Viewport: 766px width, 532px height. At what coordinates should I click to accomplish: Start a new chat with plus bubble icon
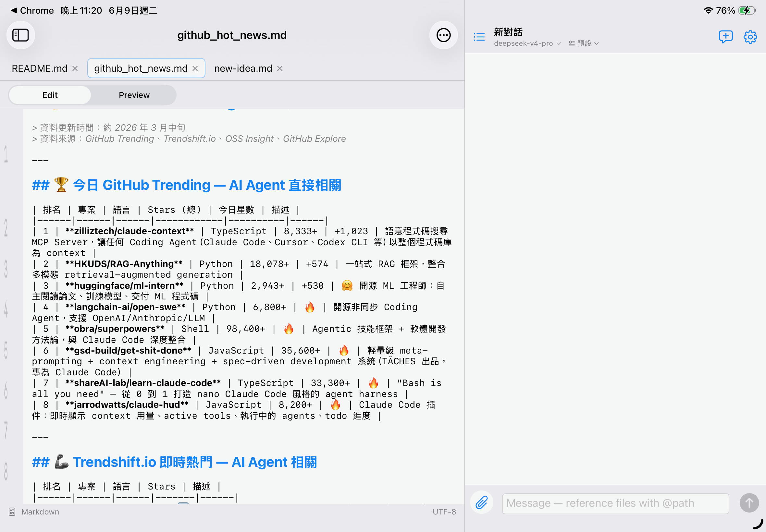726,37
